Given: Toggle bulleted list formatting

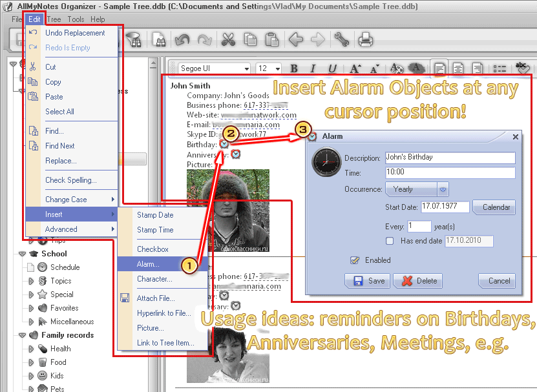Looking at the screenshot, I should point(500,68).
